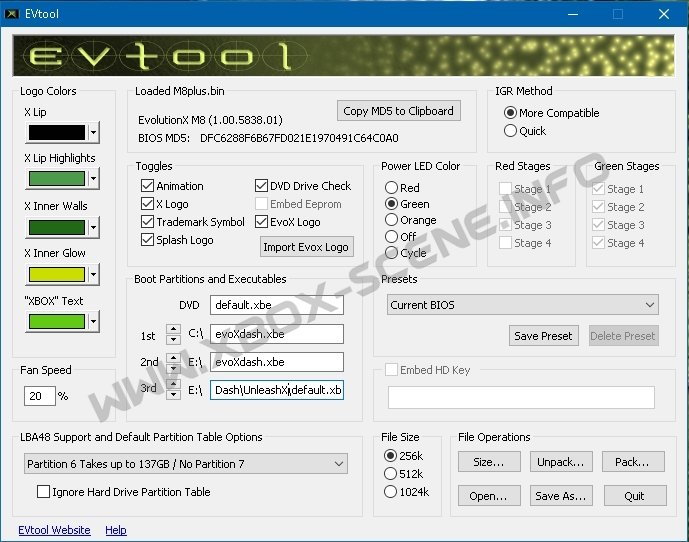Screen dimensions: 689x542
Task: Click the 1st partition down arrow
Action: [174, 339]
